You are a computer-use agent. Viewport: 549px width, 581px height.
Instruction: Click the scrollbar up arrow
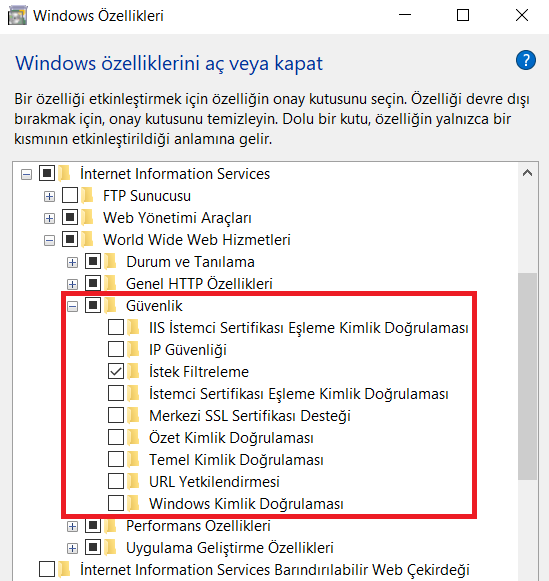(x=528, y=173)
